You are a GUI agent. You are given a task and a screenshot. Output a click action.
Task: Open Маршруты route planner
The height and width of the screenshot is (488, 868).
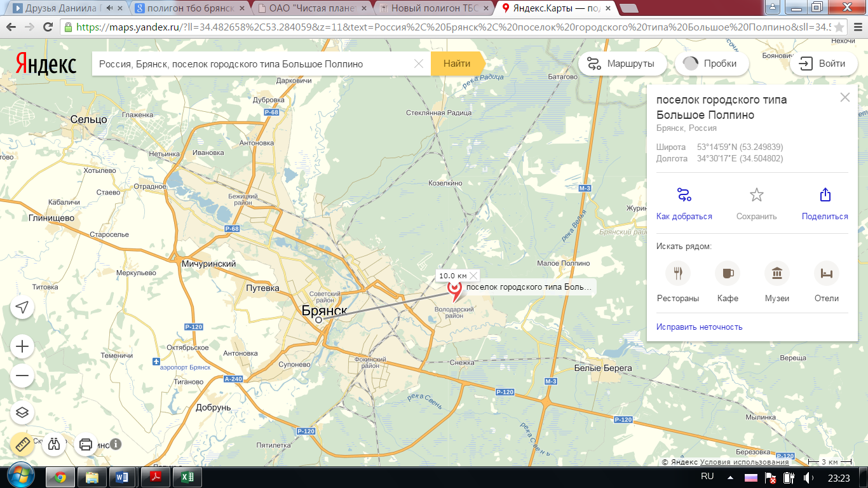tap(622, 64)
